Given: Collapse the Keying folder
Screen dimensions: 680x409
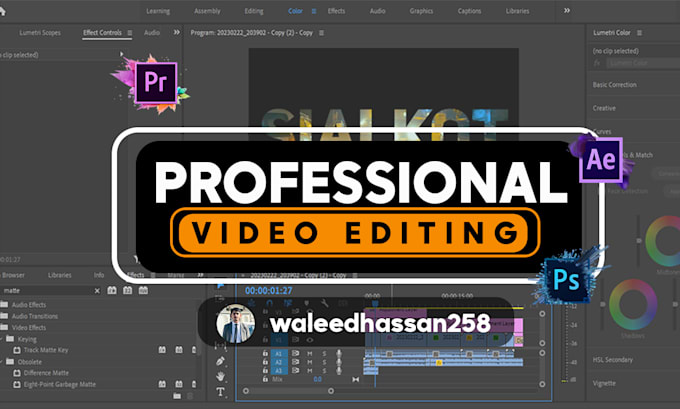Looking at the screenshot, I should pos(1,339).
